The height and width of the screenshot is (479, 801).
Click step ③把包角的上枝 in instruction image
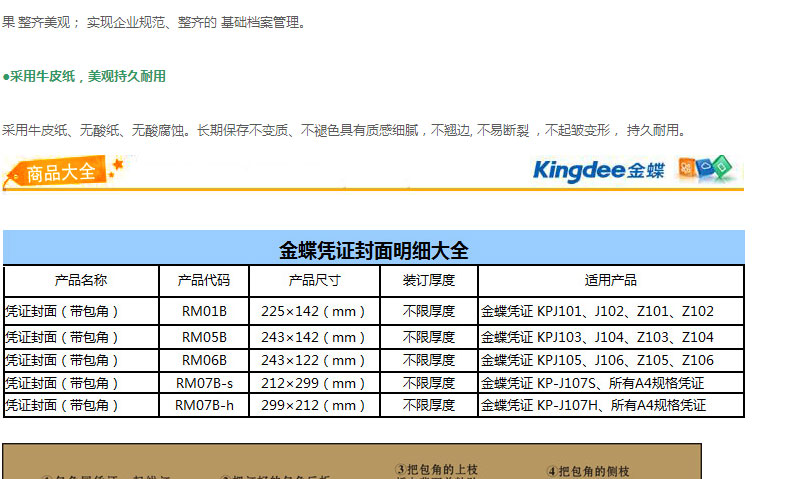[437, 469]
